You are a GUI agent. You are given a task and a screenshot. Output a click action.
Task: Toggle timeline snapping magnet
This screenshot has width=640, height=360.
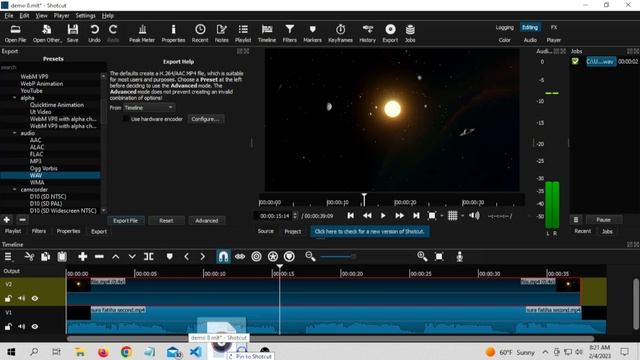pos(223,257)
